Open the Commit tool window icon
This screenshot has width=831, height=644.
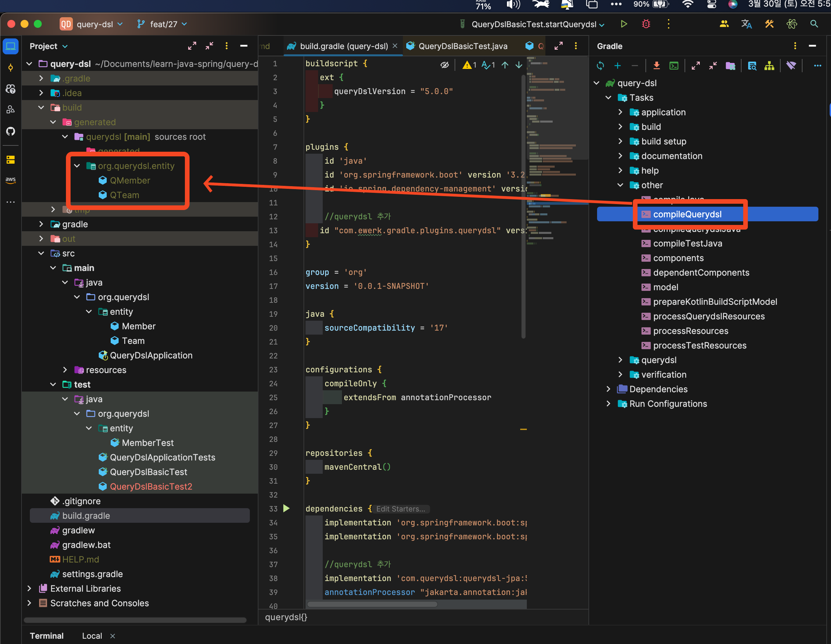point(10,68)
